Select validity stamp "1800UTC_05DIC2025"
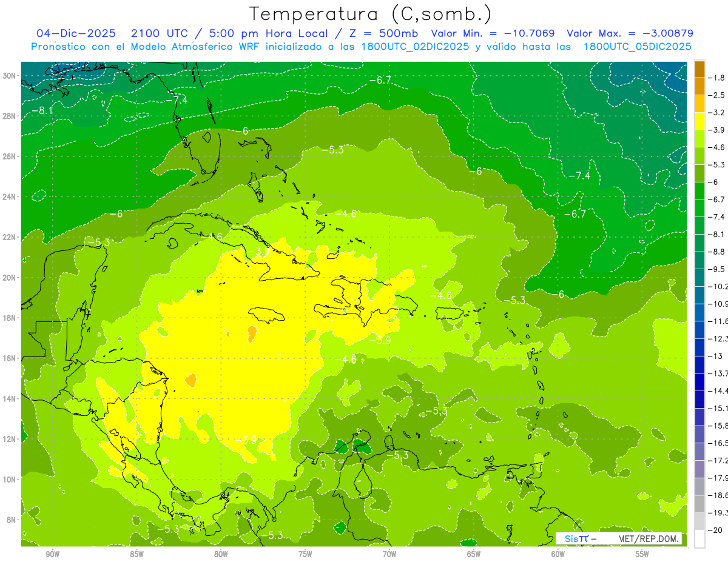The image size is (728, 562). [637, 47]
